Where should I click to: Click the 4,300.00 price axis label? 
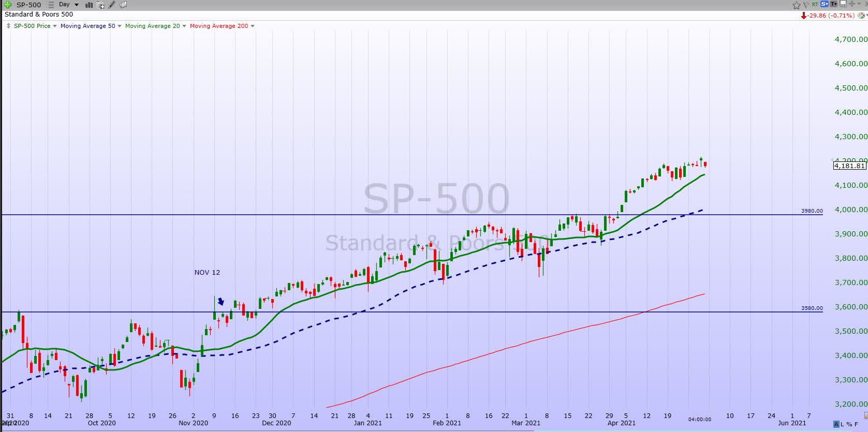click(851, 137)
